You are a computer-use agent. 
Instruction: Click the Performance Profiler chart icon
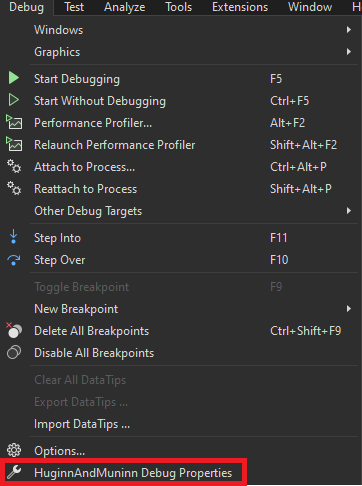14,122
